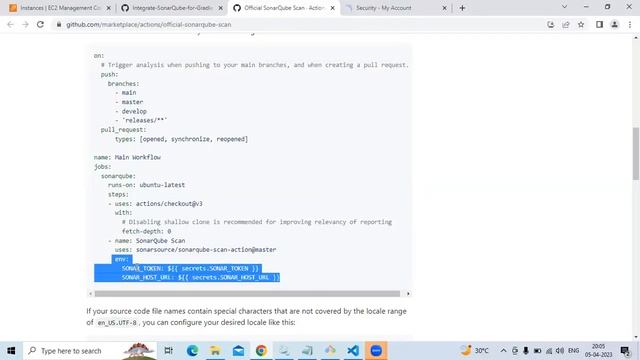
Task: Click the 'runs-on: ubuntu-latest' line
Action: [x=146, y=185]
